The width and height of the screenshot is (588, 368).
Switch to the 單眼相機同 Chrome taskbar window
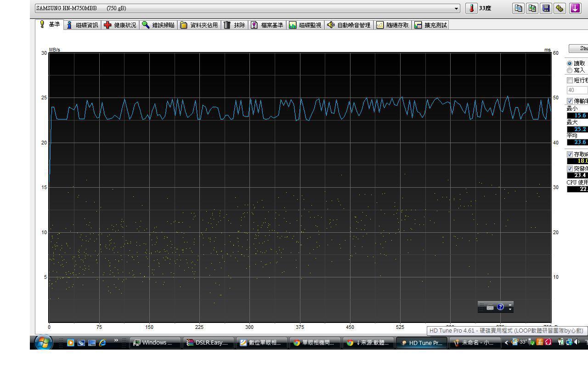tap(315, 343)
